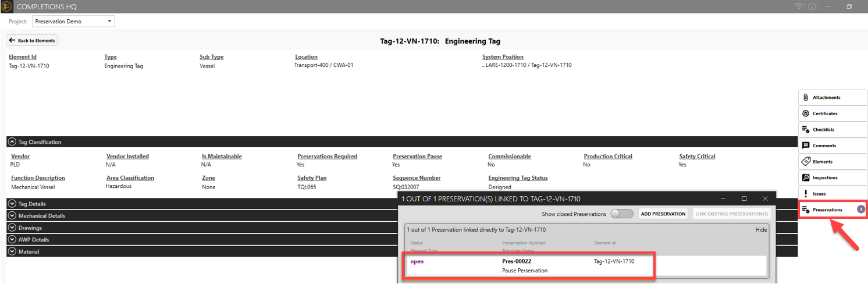Click Type value Engineering Tag
Screen dimensions: 868x284
123,66
